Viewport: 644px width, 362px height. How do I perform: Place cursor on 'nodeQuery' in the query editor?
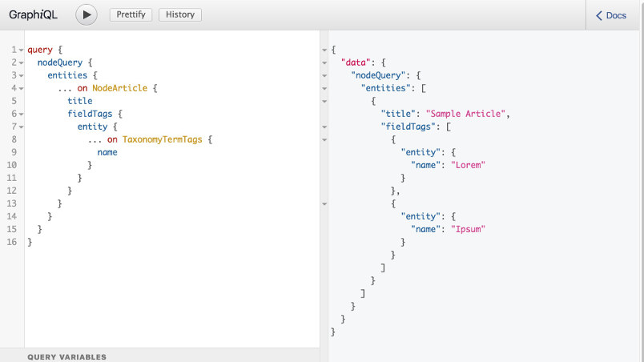[60, 62]
